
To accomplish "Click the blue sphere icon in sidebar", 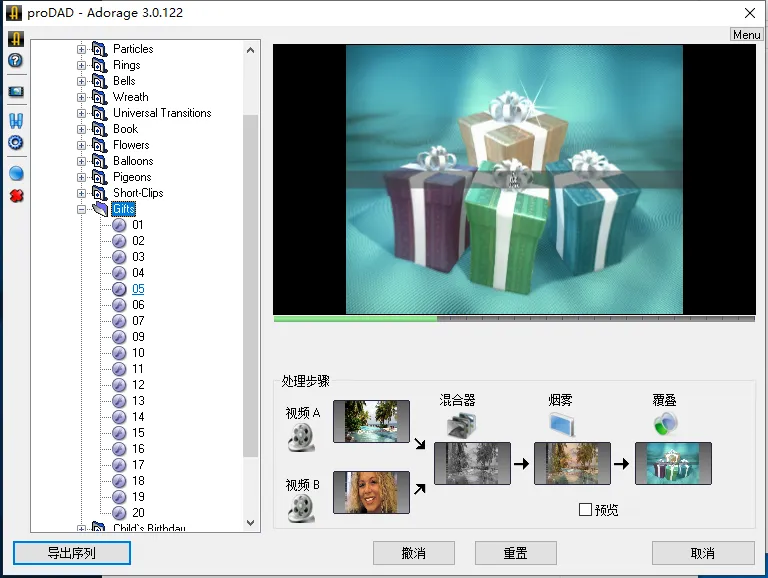I will coord(16,173).
